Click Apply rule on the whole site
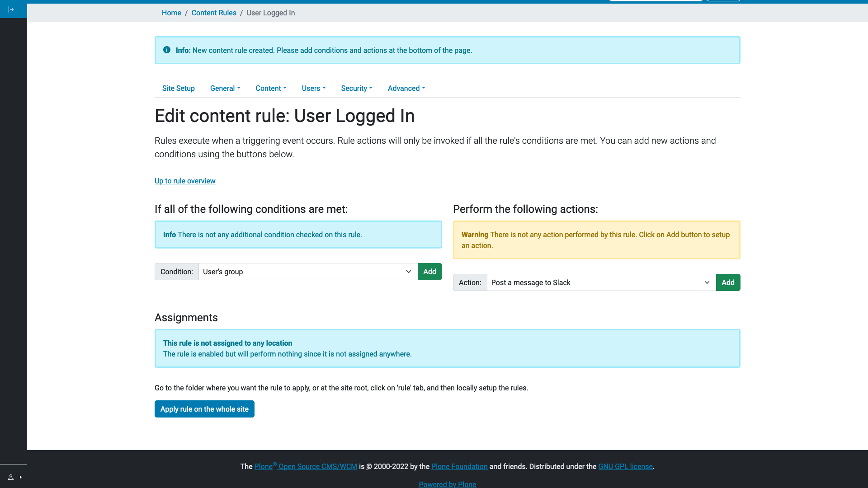This screenshot has height=488, width=868. click(204, 409)
